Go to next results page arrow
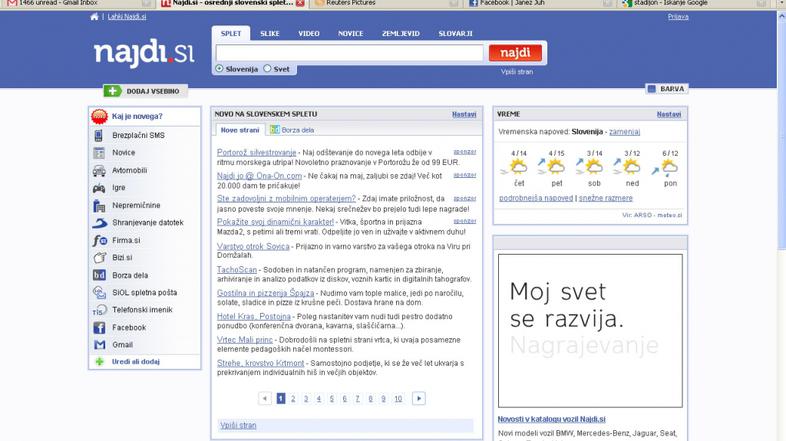 coord(418,398)
